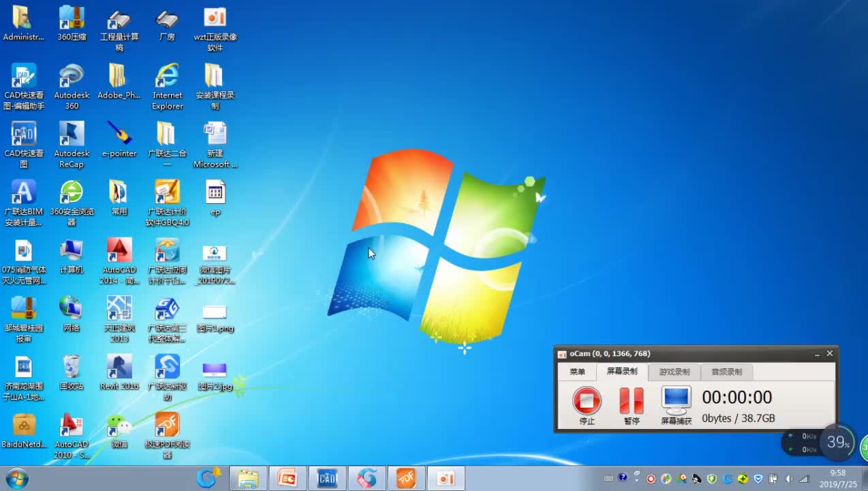The image size is (868, 491).
Task: Switch to the 游戏录制 tab in oCam
Action: tap(674, 372)
